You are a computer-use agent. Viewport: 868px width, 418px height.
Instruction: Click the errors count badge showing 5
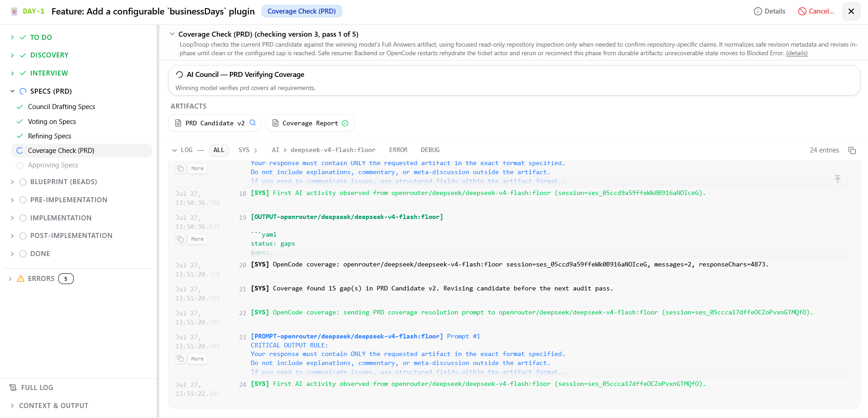[x=66, y=279]
